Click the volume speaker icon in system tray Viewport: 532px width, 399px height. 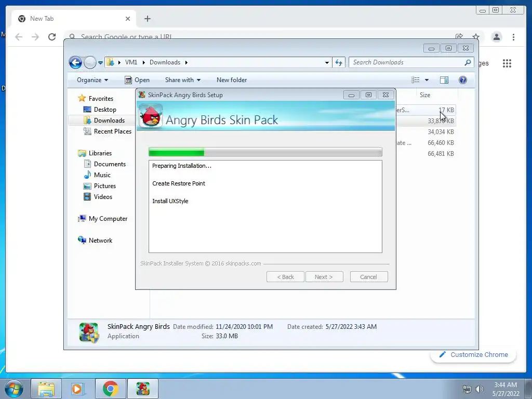point(479,389)
